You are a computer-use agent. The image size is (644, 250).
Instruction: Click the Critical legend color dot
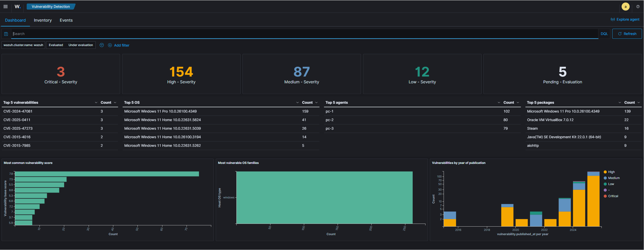pyautogui.click(x=605, y=196)
